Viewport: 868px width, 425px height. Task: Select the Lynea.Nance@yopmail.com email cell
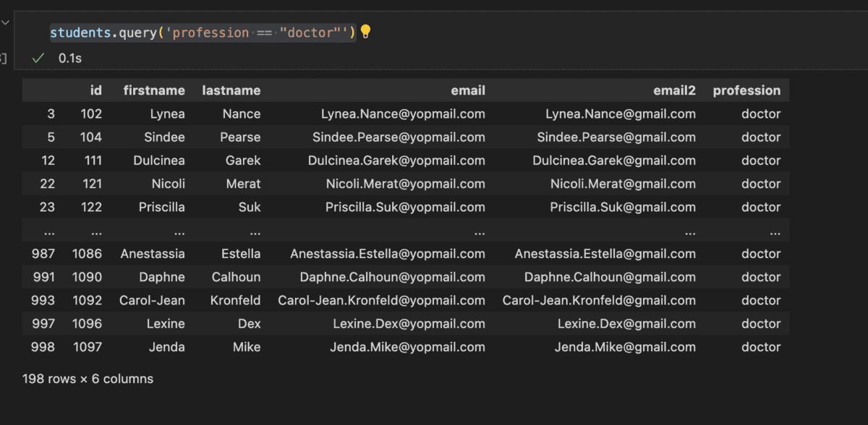tap(403, 113)
